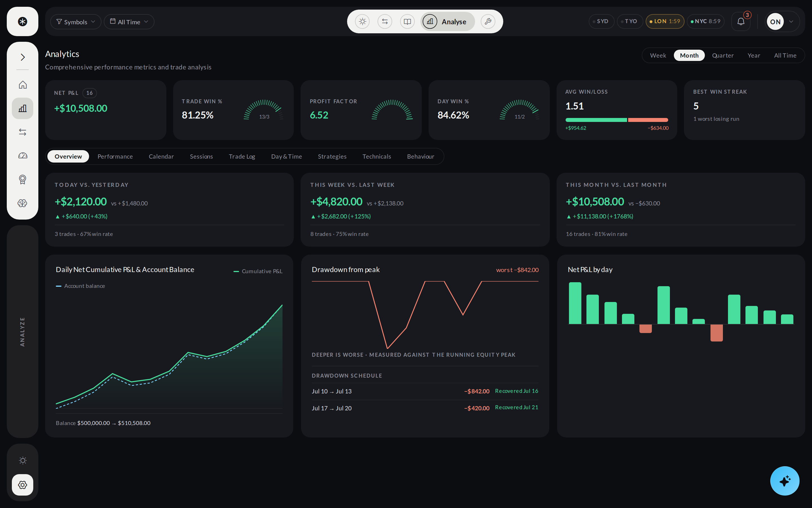This screenshot has width=812, height=508.
Task: Open the Symbols filter dropdown
Action: click(76, 21)
